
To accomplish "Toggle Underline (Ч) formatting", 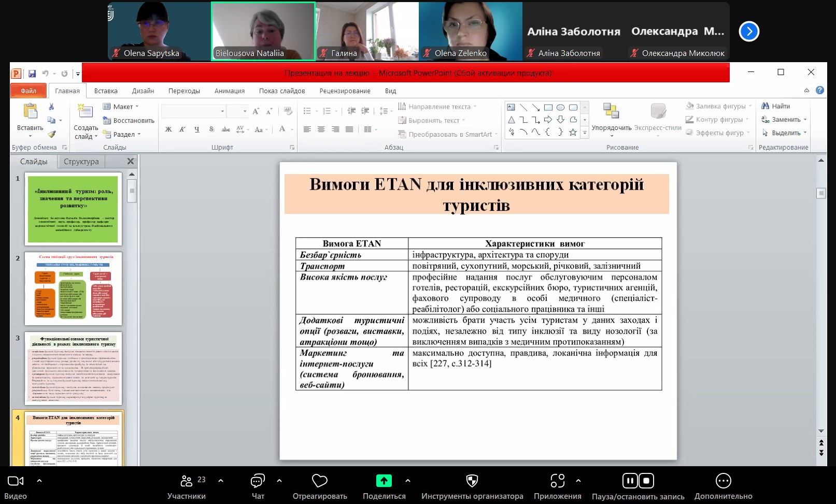I will pos(197,129).
